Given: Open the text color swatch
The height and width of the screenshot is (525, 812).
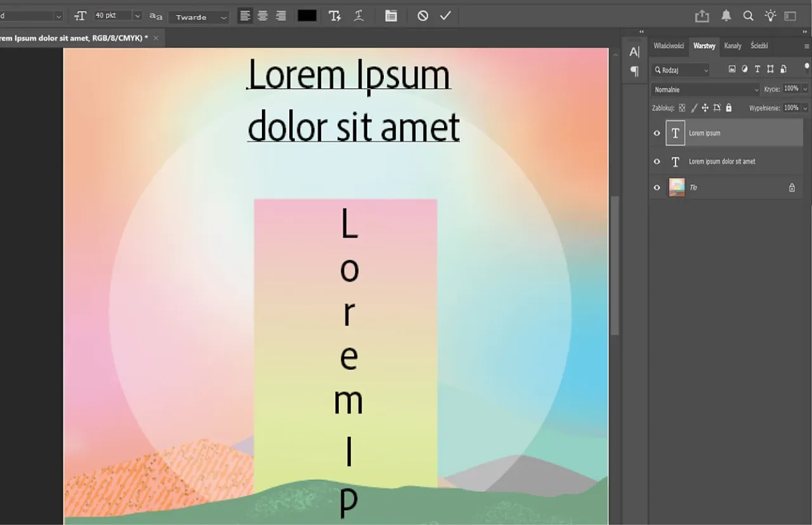Looking at the screenshot, I should [x=306, y=15].
